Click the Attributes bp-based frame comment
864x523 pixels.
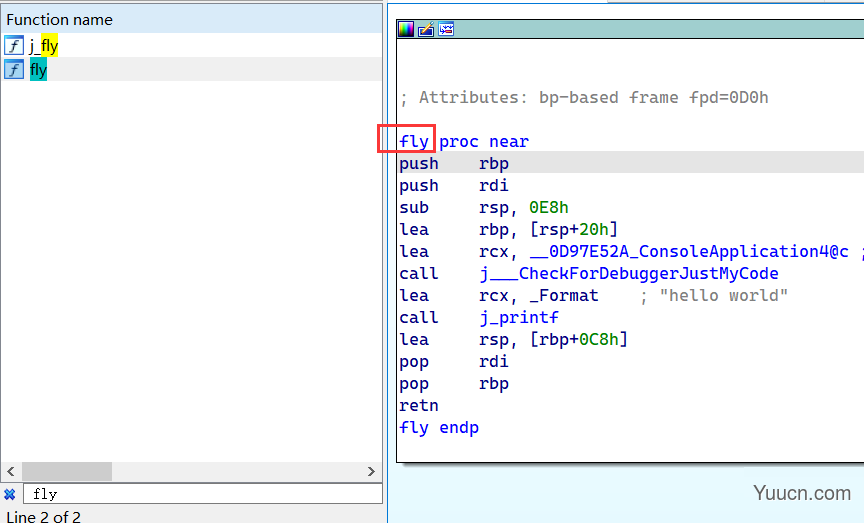(x=584, y=98)
